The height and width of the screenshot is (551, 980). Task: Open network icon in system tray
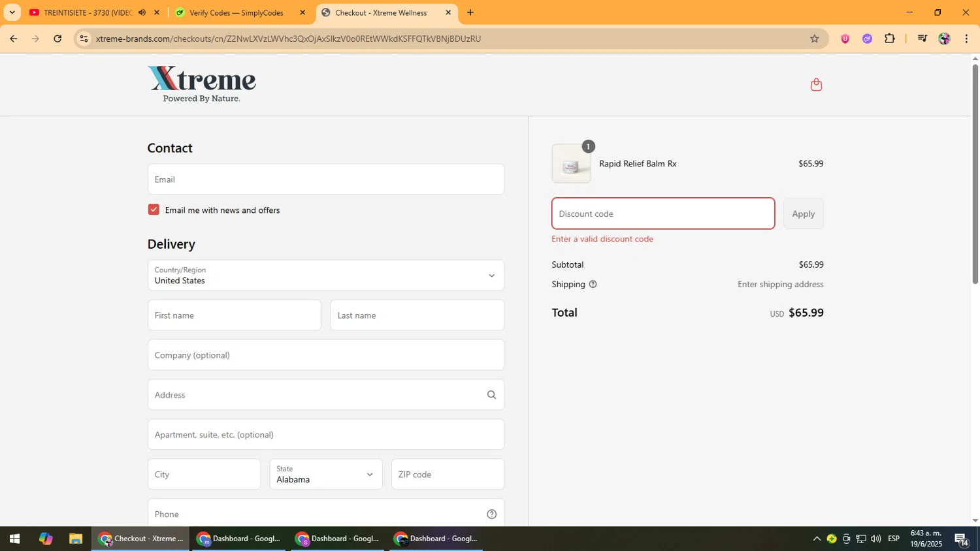[861, 539]
